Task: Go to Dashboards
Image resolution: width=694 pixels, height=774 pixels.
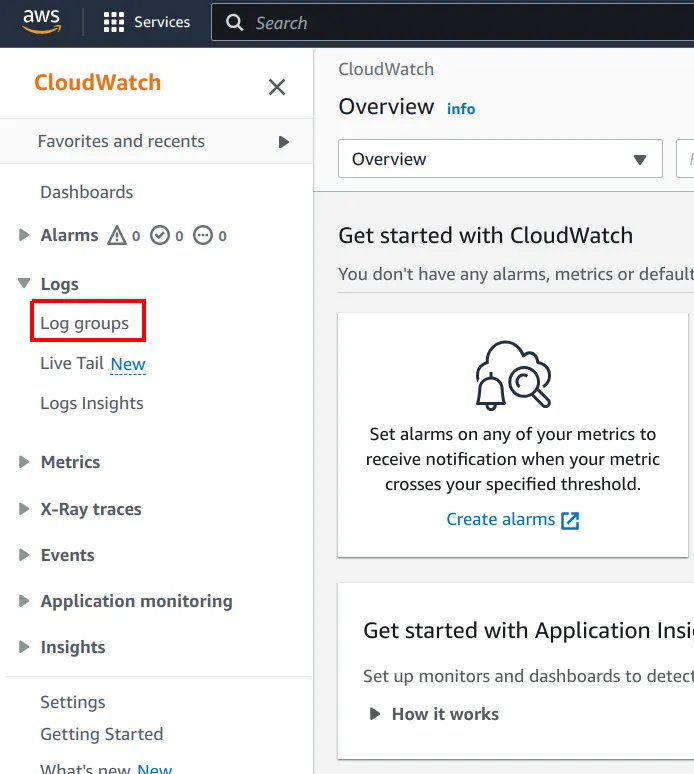Action: point(86,192)
